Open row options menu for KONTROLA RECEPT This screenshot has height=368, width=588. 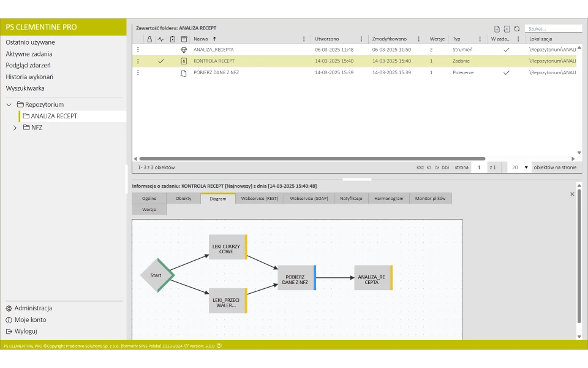coord(138,61)
